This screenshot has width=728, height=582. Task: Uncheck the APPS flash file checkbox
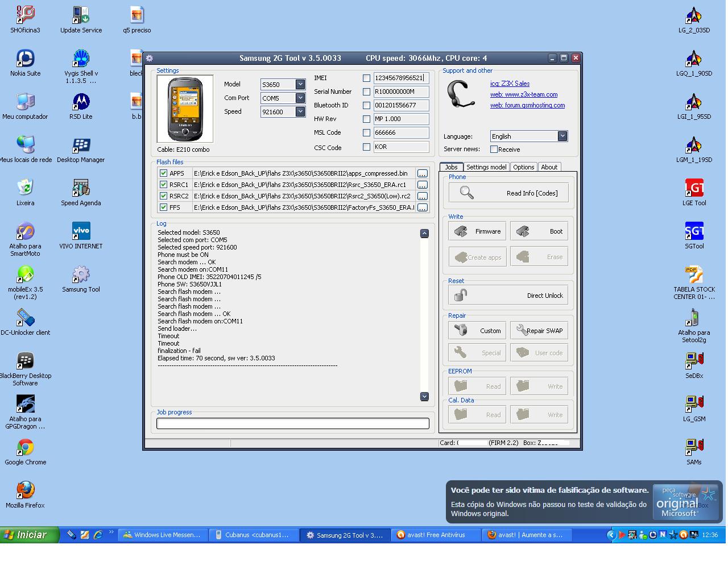pyautogui.click(x=164, y=173)
